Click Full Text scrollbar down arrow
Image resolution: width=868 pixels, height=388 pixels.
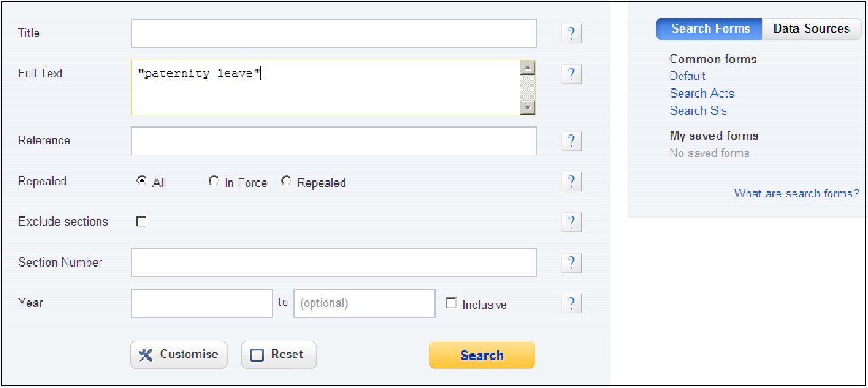[x=529, y=107]
